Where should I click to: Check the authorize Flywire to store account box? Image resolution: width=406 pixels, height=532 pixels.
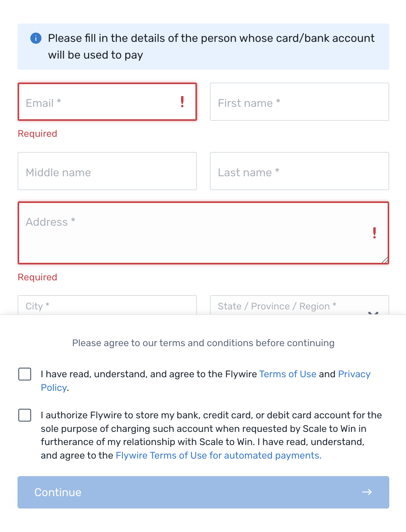click(x=25, y=415)
